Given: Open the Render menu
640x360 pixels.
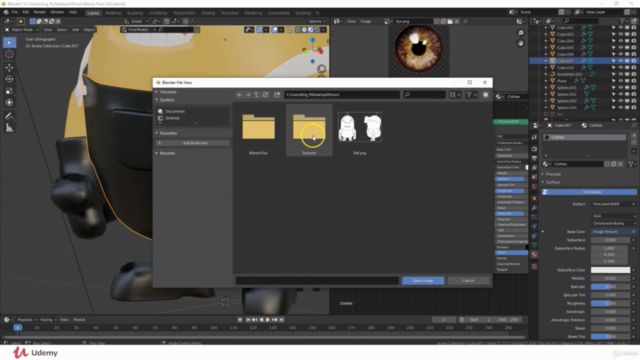Looking at the screenshot, I should [x=40, y=12].
